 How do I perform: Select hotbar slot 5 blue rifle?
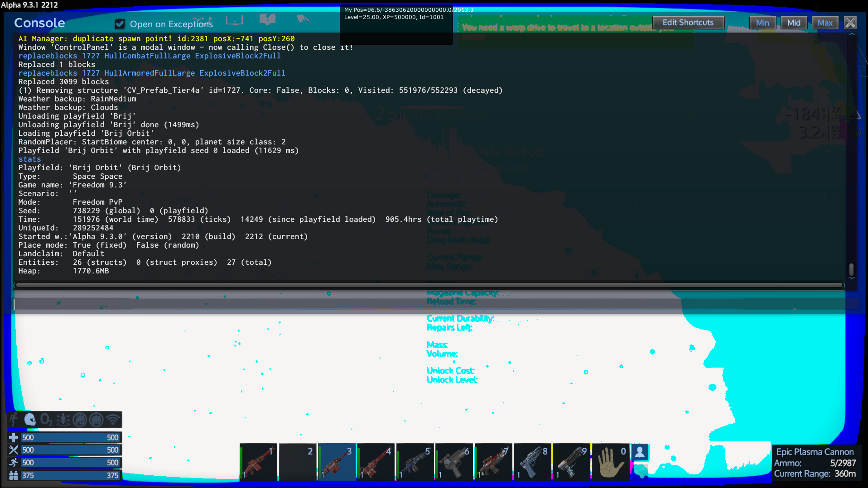coord(415,462)
